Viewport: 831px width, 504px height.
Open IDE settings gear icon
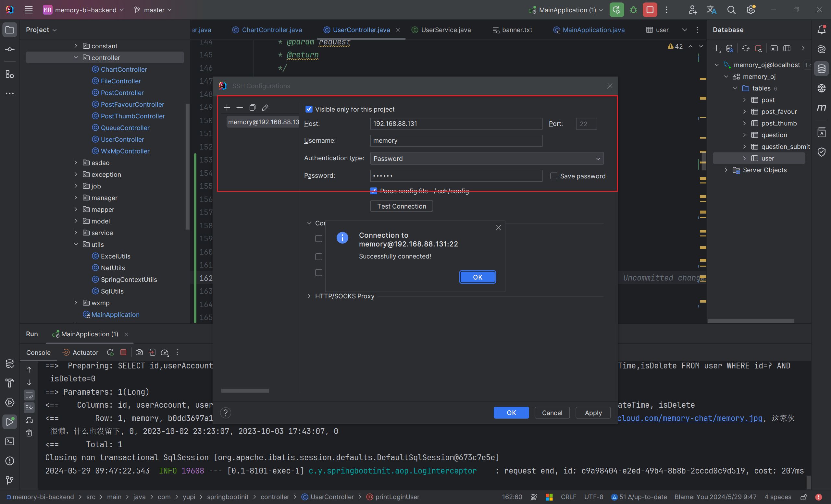point(751,10)
